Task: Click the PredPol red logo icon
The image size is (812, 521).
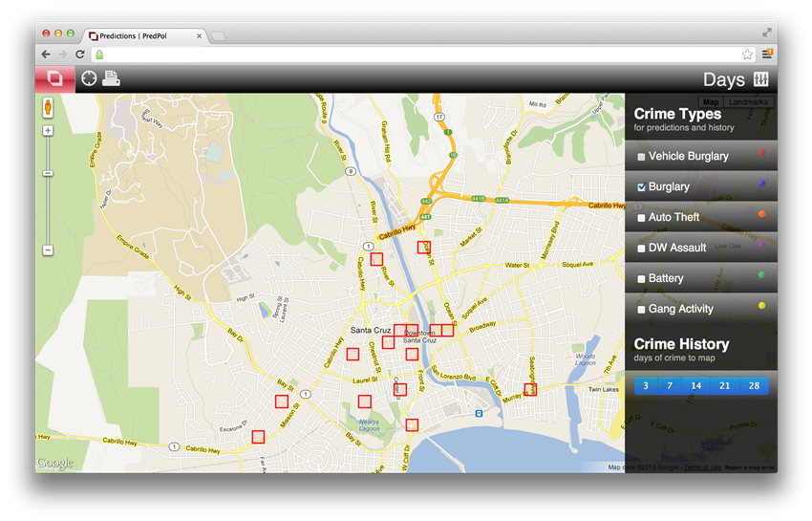Action: coord(54,78)
